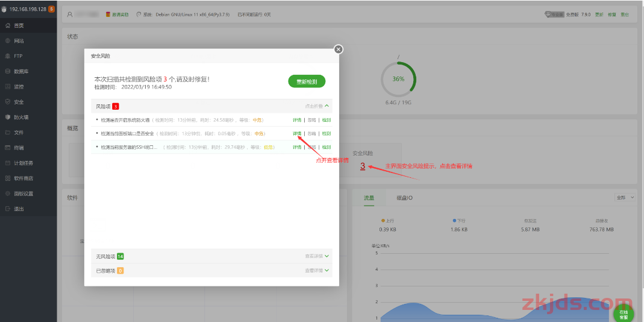Image resolution: width=644 pixels, height=322 pixels.
Task: Open the 首页 home icon in sidebar
Action: pyautogui.click(x=7, y=25)
